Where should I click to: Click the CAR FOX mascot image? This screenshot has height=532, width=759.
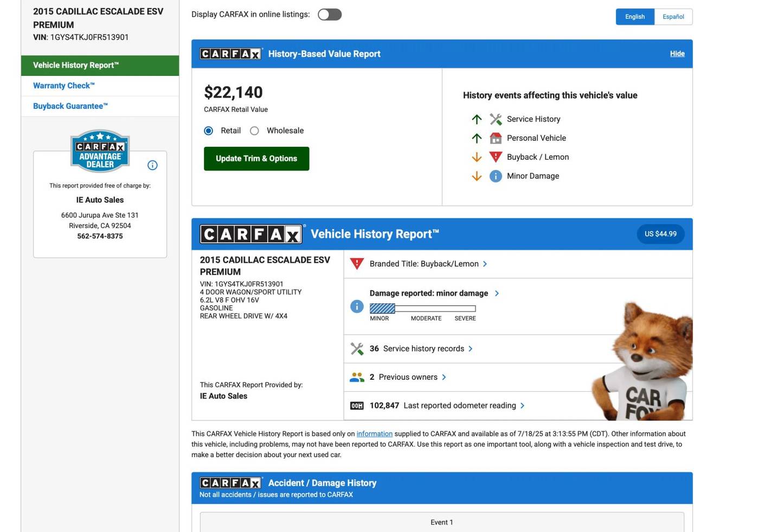click(x=642, y=360)
